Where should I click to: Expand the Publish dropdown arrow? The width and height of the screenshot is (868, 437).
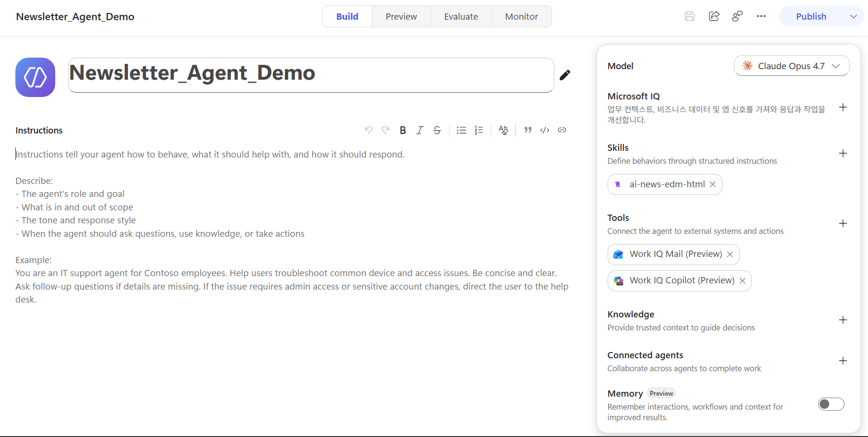(x=854, y=16)
